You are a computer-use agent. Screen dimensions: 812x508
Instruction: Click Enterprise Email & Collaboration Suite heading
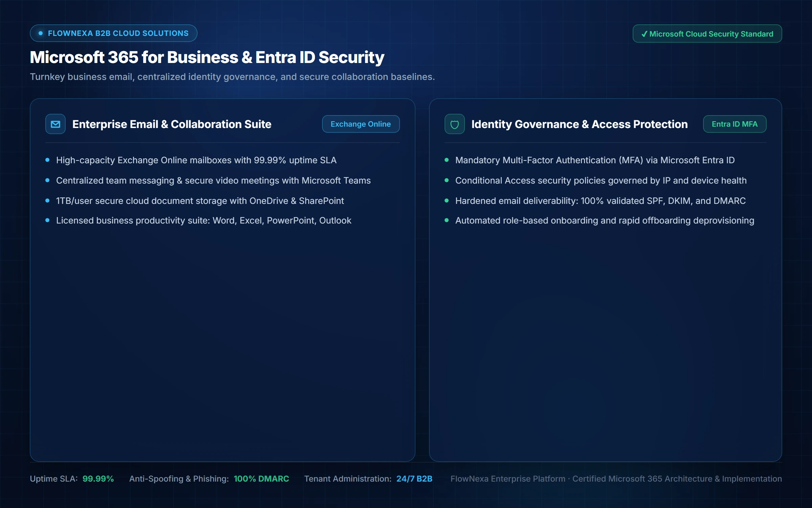(172, 124)
